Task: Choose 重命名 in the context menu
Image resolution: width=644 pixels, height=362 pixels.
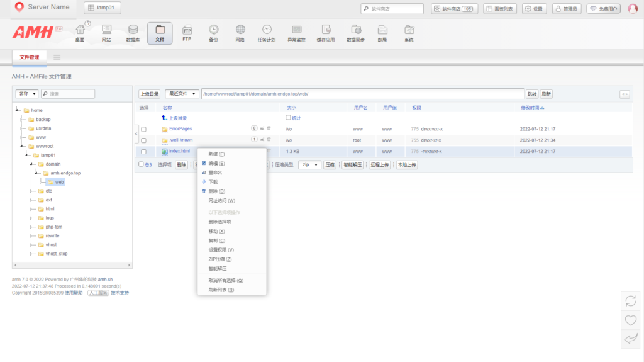Action: tap(231, 173)
